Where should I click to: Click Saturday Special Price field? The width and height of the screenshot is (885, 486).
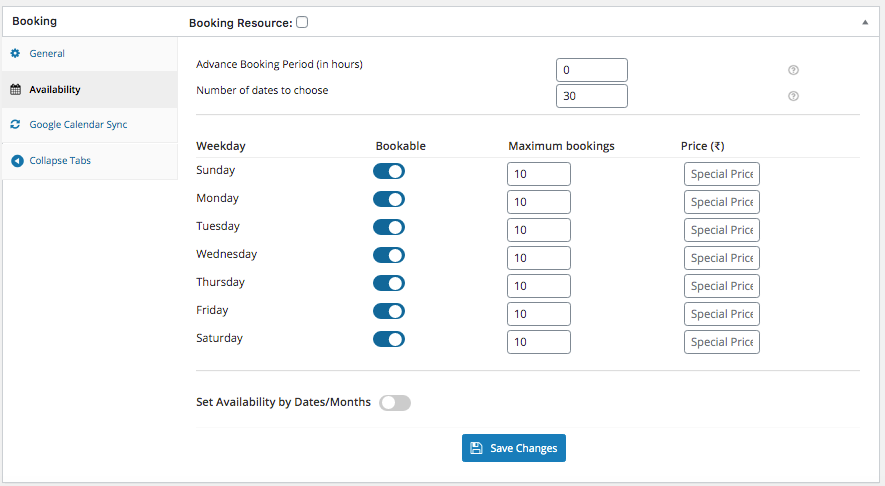[722, 342]
